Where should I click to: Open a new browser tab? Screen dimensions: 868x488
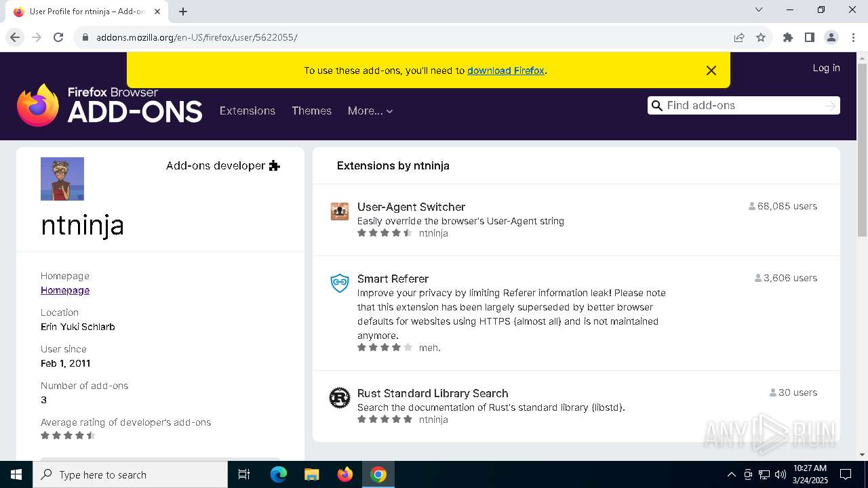click(183, 12)
